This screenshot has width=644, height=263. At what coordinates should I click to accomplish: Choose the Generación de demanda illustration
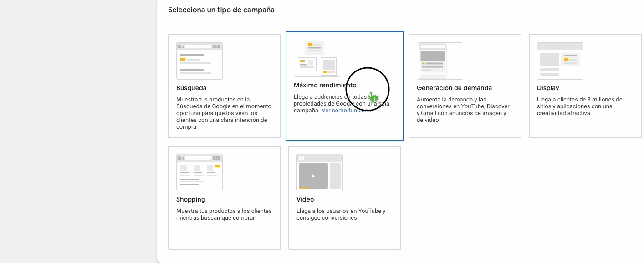tap(440, 61)
